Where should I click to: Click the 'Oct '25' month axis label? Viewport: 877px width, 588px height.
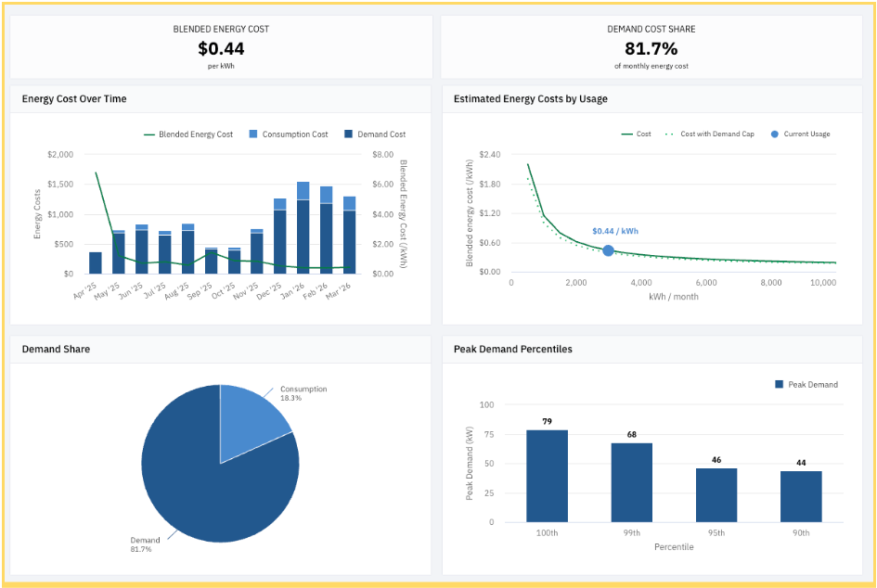223,290
